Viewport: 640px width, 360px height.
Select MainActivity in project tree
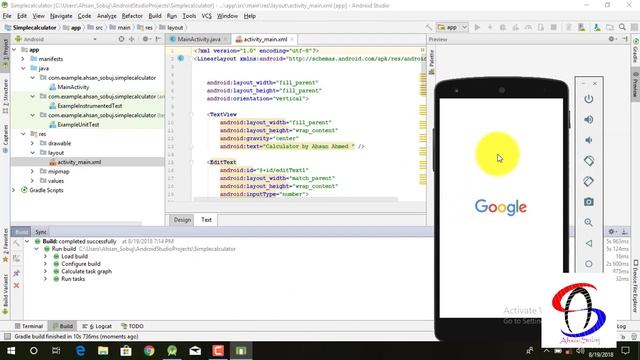[x=73, y=87]
